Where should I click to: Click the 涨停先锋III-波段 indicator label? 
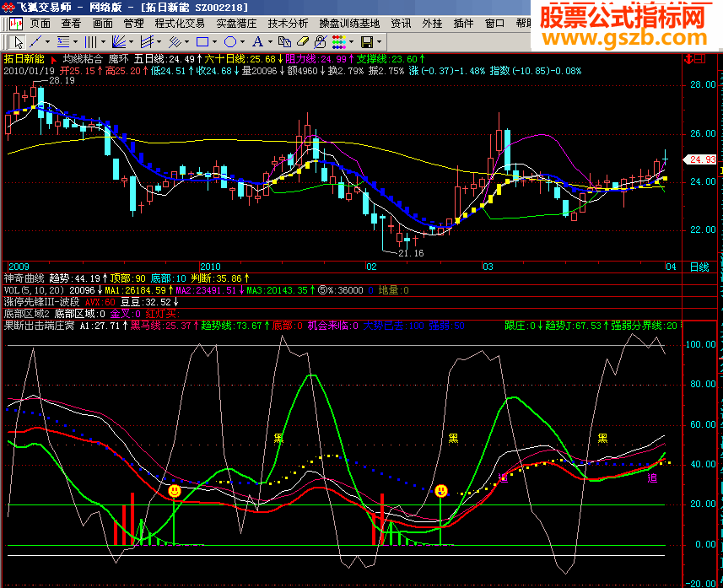[x=41, y=302]
